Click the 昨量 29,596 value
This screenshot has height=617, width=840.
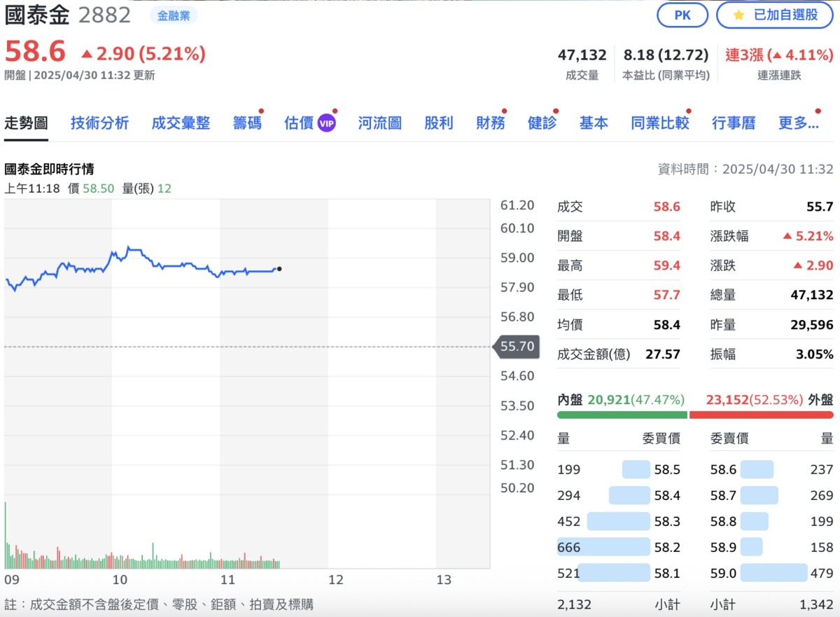click(812, 325)
